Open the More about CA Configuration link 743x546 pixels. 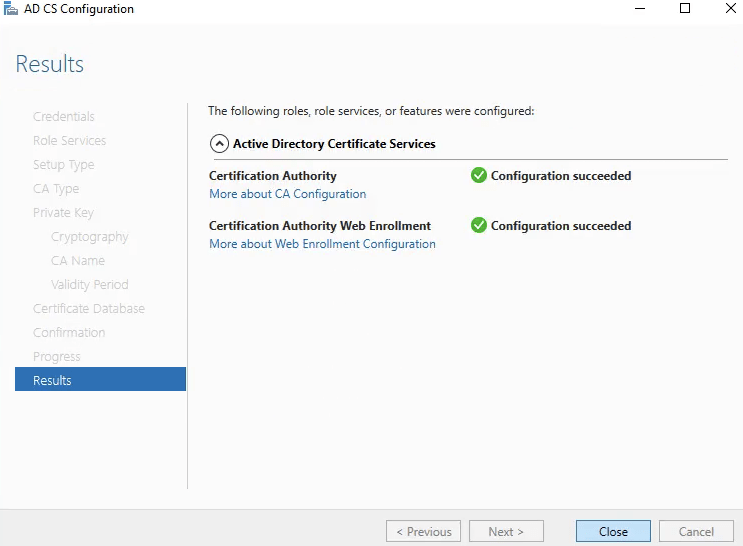click(287, 194)
